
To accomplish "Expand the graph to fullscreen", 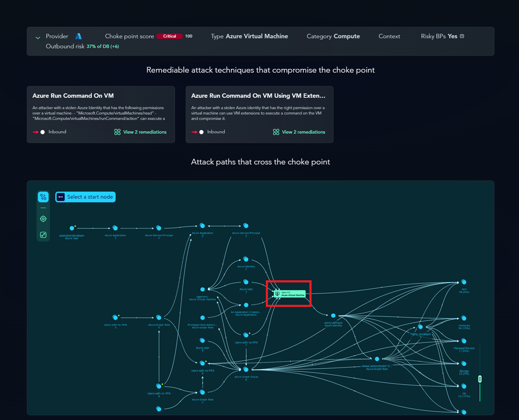I will tap(43, 235).
